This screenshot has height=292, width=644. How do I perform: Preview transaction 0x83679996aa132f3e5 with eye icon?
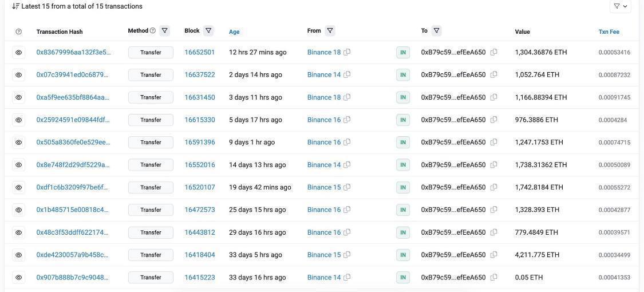click(x=18, y=52)
